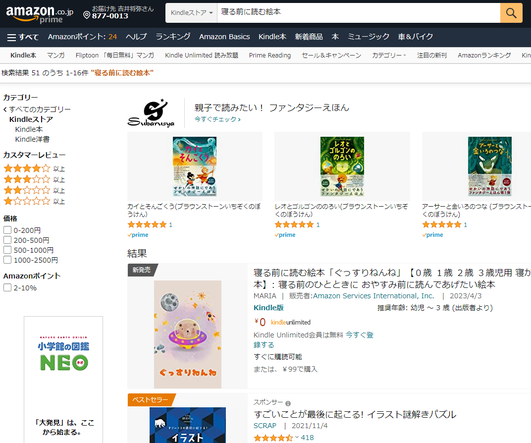Click sponsor info icon beside スポンサー

pyautogui.click(x=288, y=403)
